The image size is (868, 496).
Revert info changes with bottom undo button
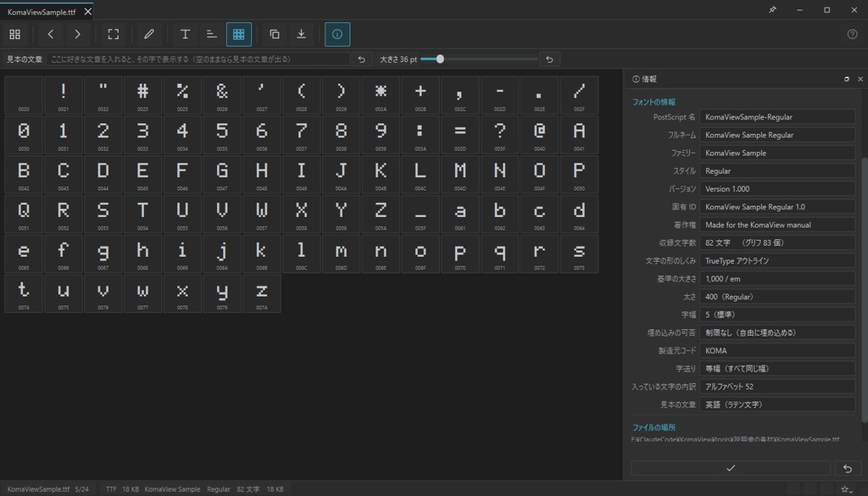[848, 468]
